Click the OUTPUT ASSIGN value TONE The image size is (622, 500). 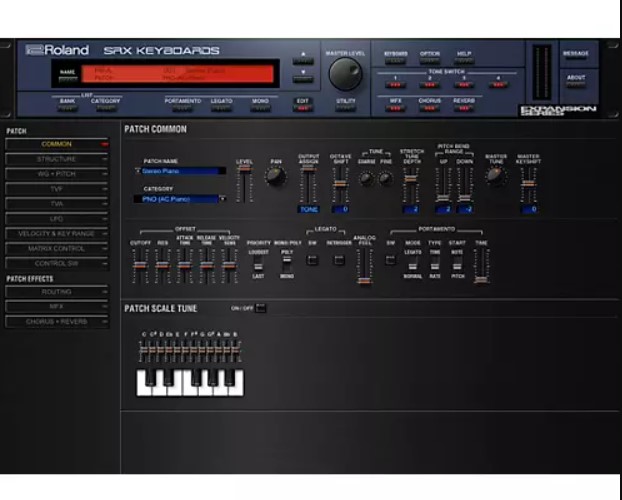(309, 209)
